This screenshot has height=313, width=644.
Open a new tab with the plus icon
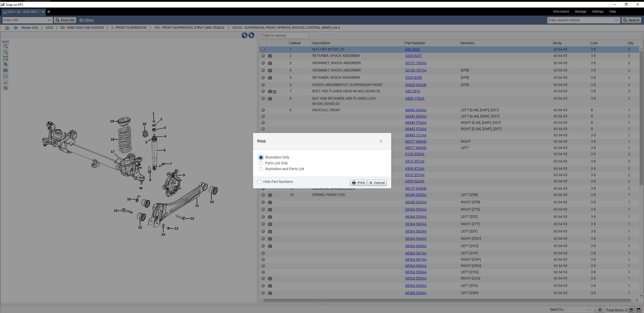[49, 12]
